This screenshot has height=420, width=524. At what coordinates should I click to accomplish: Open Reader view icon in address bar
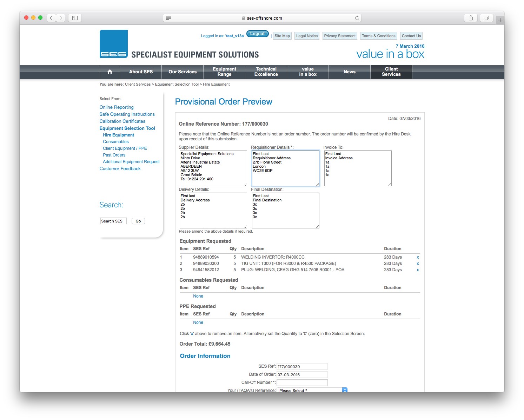coord(168,18)
